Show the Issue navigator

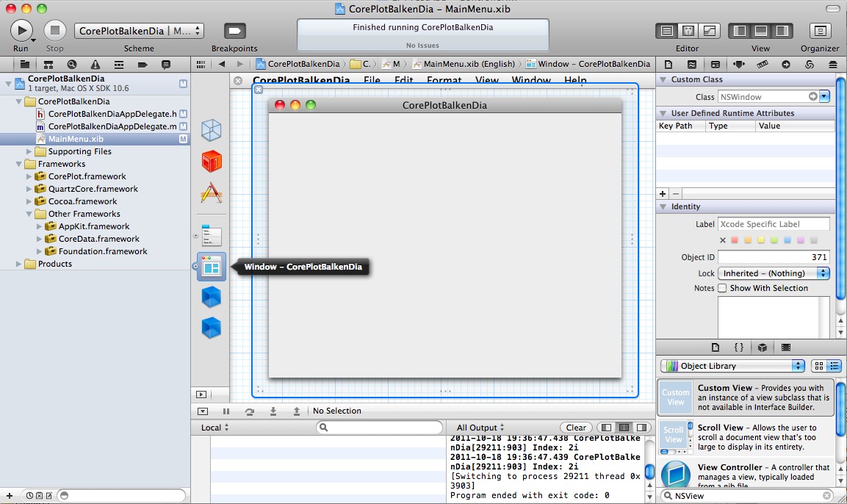(x=95, y=65)
